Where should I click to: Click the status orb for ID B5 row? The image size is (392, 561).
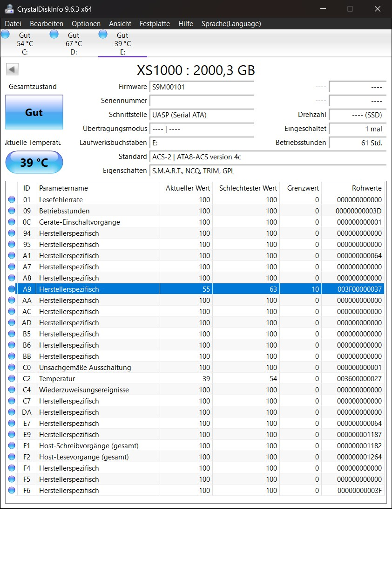12,334
